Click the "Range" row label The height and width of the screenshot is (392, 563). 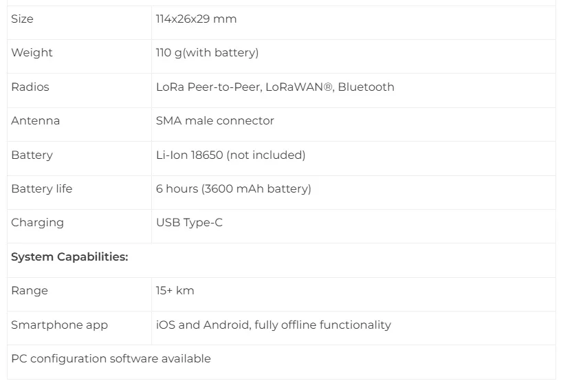30,291
